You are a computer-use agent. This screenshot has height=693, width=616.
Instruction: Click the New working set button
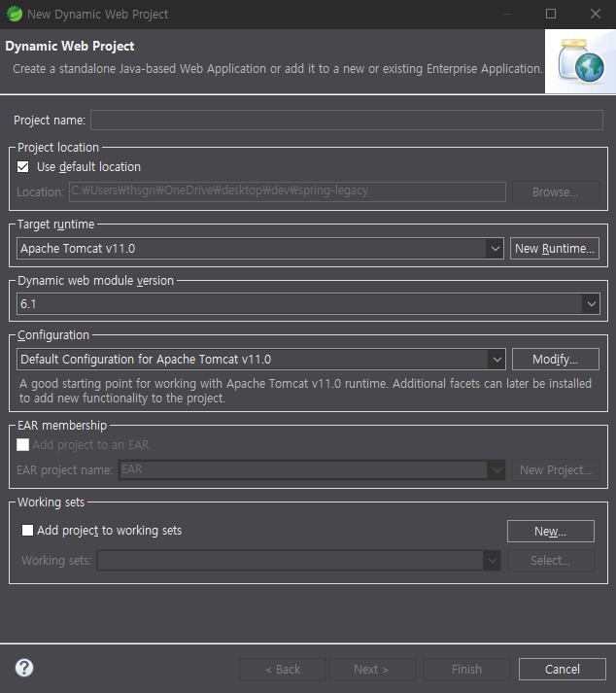pyautogui.click(x=550, y=532)
